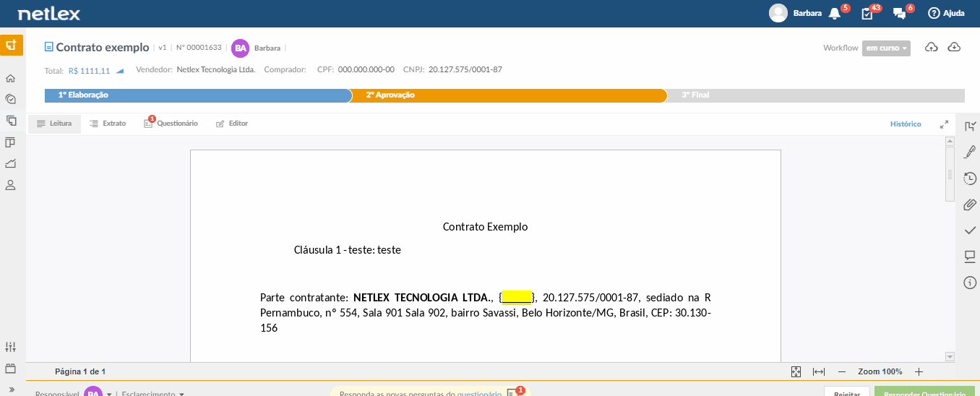Click the total value chart indicator icon

120,71
